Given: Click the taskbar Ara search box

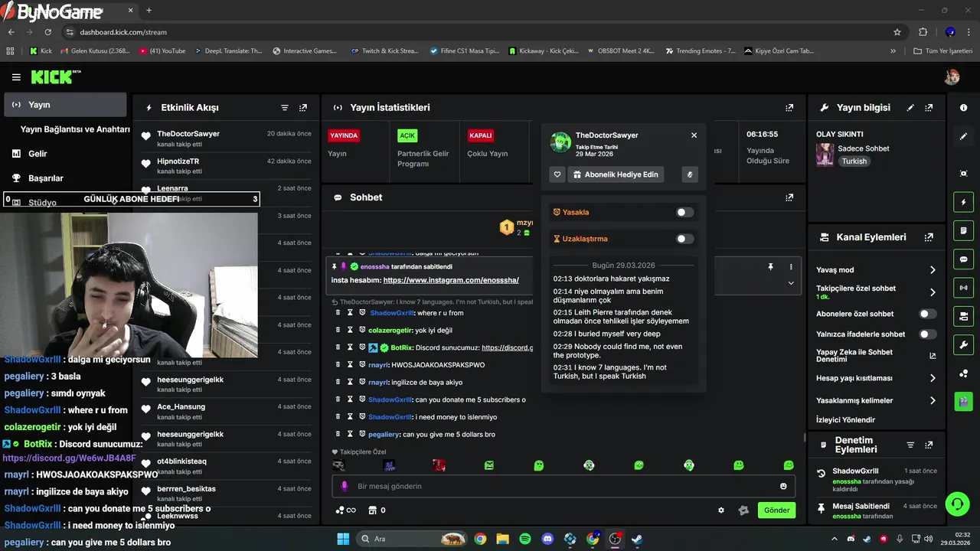Looking at the screenshot, I should [x=413, y=539].
